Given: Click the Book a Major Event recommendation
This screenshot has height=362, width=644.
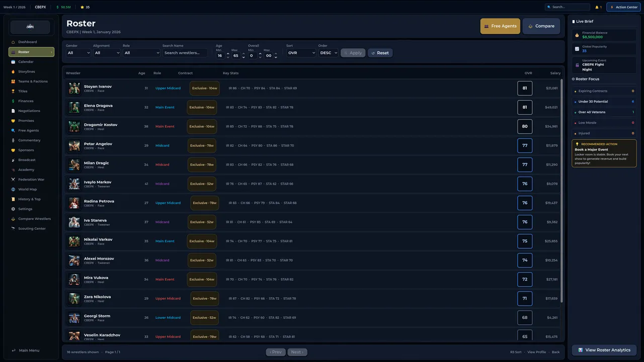Looking at the screenshot, I should [604, 153].
